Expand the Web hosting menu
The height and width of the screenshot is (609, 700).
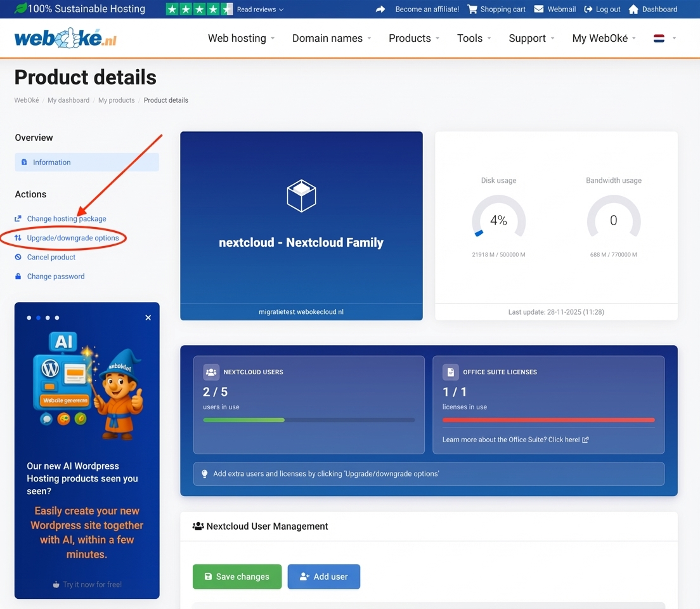(241, 39)
